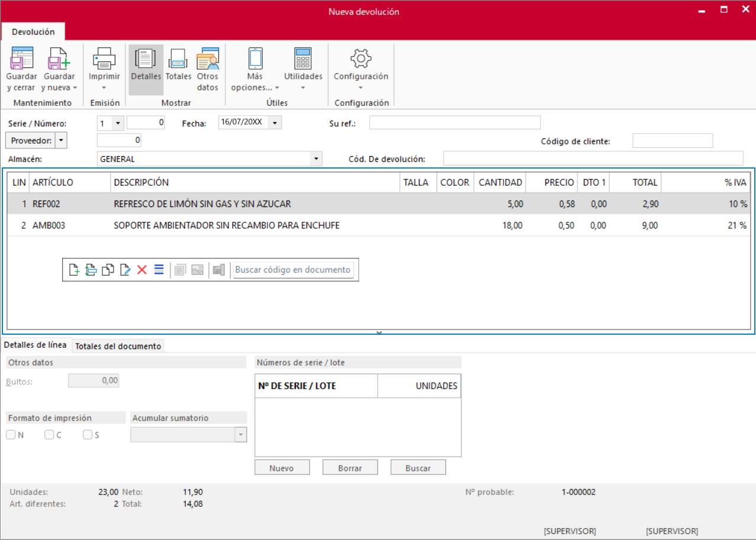Click total 9,00 cell
756x540 pixels.
pyautogui.click(x=635, y=225)
